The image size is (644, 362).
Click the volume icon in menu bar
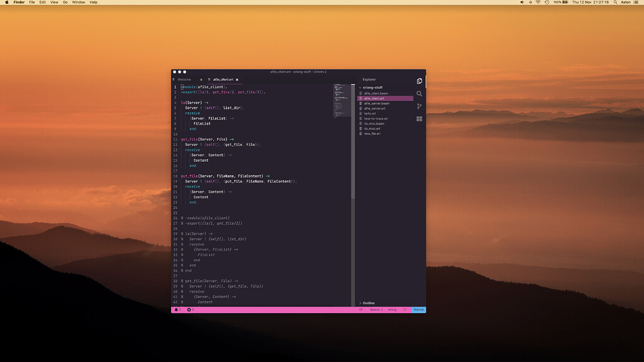[522, 3]
